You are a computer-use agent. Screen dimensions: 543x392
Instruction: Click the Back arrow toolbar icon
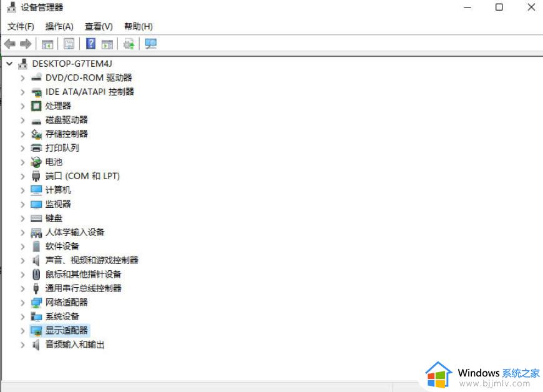point(10,44)
